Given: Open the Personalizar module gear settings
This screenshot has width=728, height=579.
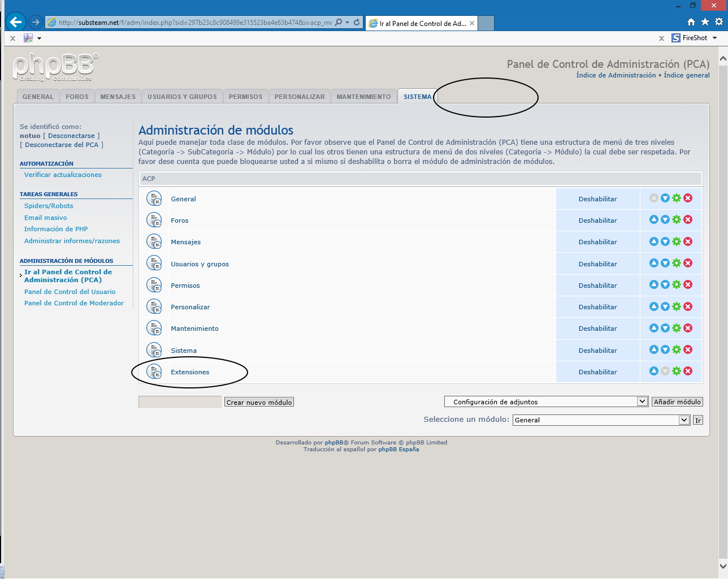Looking at the screenshot, I should tap(677, 306).
